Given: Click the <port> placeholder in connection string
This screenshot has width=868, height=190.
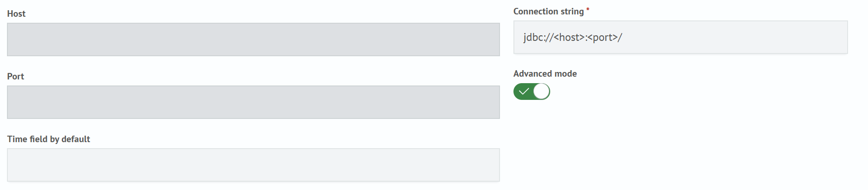Looking at the screenshot, I should (603, 38).
